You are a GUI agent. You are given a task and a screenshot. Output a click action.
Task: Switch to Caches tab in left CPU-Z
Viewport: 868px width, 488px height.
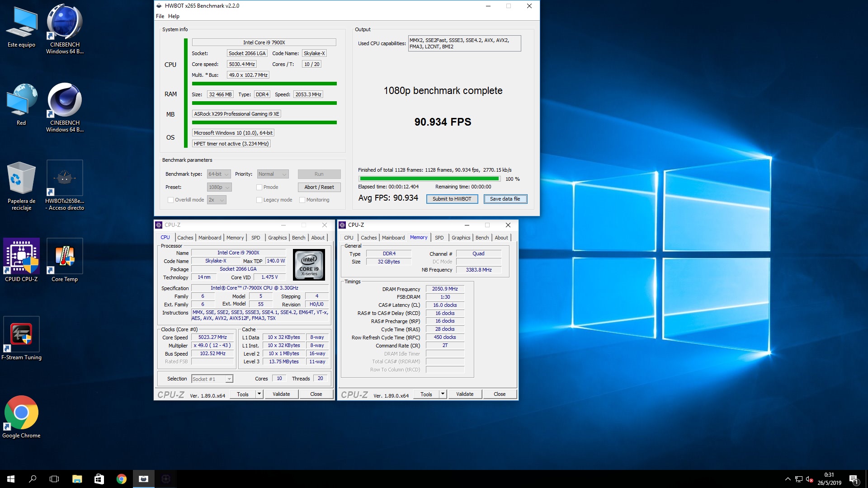coord(185,238)
